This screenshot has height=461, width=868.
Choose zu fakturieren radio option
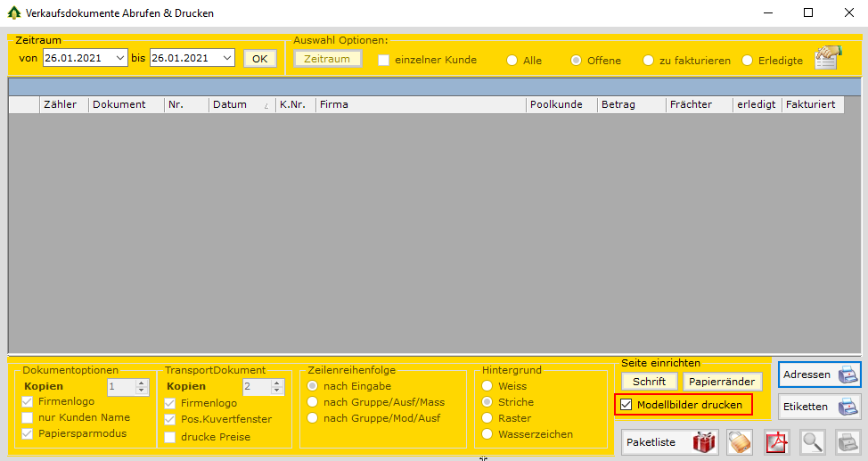[x=648, y=61]
